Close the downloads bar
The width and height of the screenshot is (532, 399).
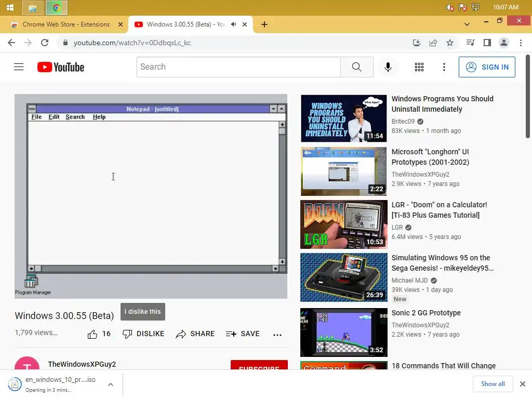(x=523, y=384)
